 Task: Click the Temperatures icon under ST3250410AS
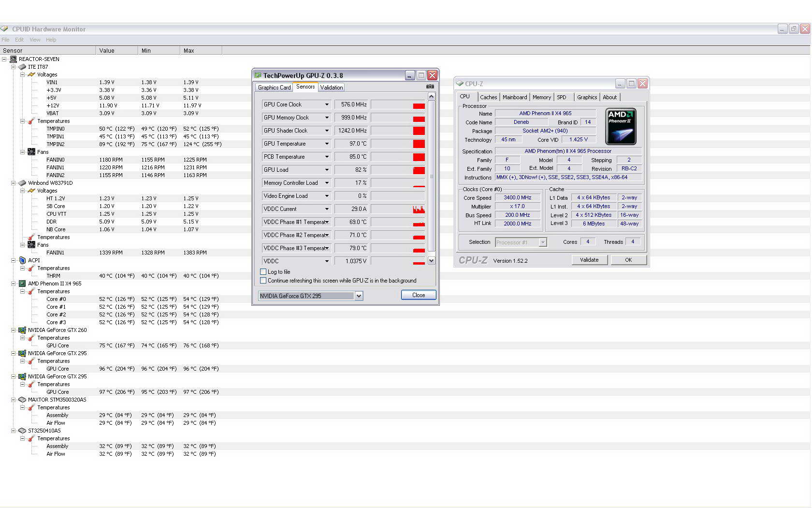point(31,438)
